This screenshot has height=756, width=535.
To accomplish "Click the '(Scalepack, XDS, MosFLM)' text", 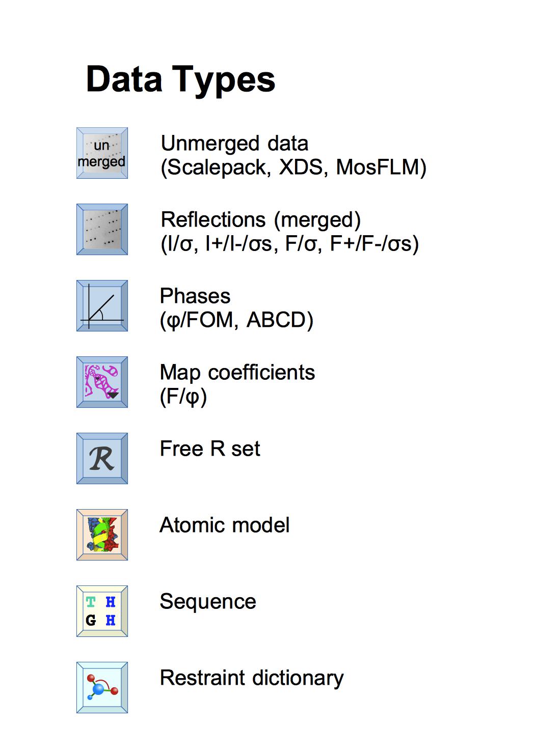I will pyautogui.click(x=293, y=167).
